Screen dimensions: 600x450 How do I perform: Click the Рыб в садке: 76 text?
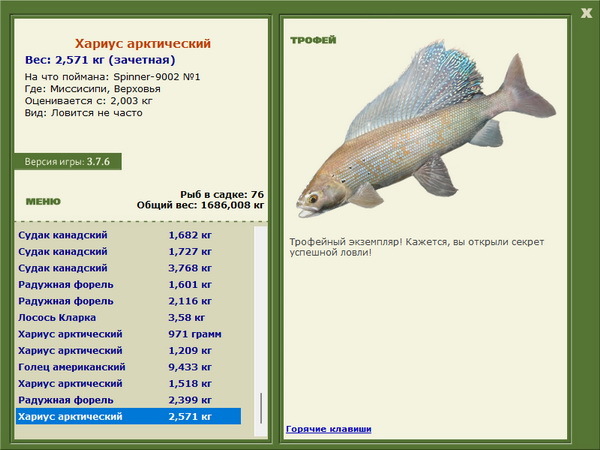coord(222,194)
